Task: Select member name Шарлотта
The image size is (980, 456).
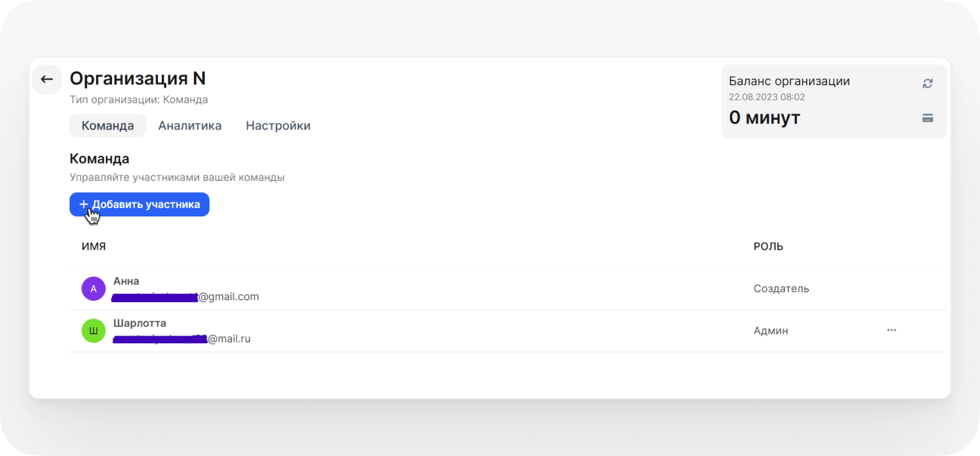Action: 139,323
